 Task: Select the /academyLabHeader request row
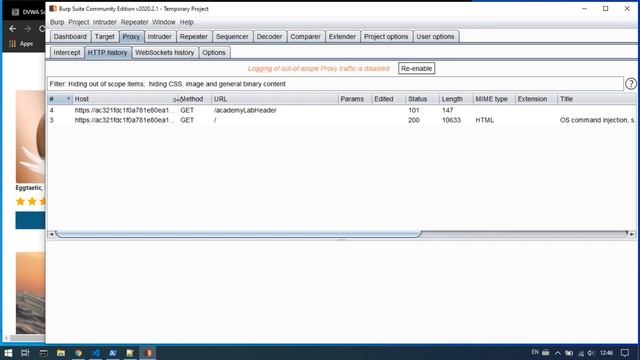point(342,110)
